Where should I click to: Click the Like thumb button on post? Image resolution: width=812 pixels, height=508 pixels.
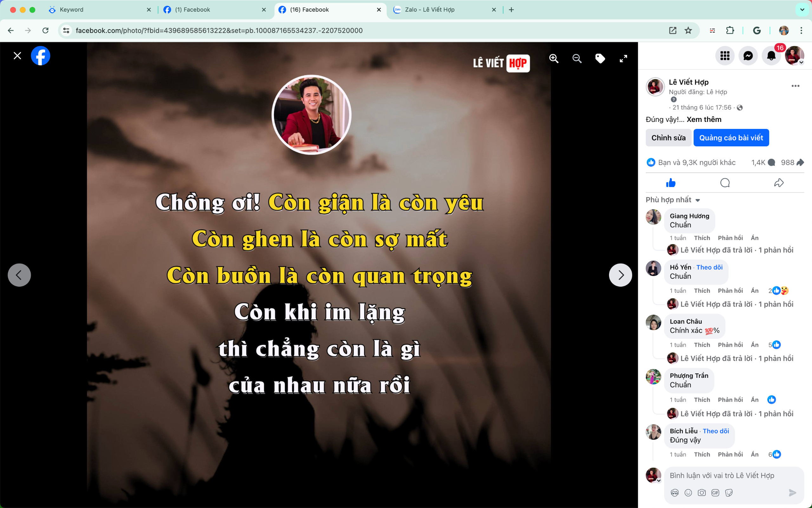[671, 183]
